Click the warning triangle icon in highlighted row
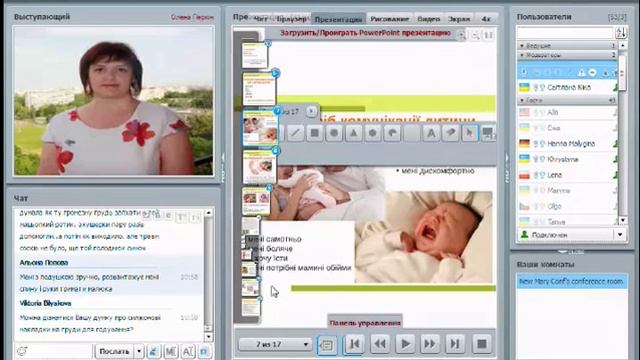The width and height of the screenshot is (640, 360). 582,73
